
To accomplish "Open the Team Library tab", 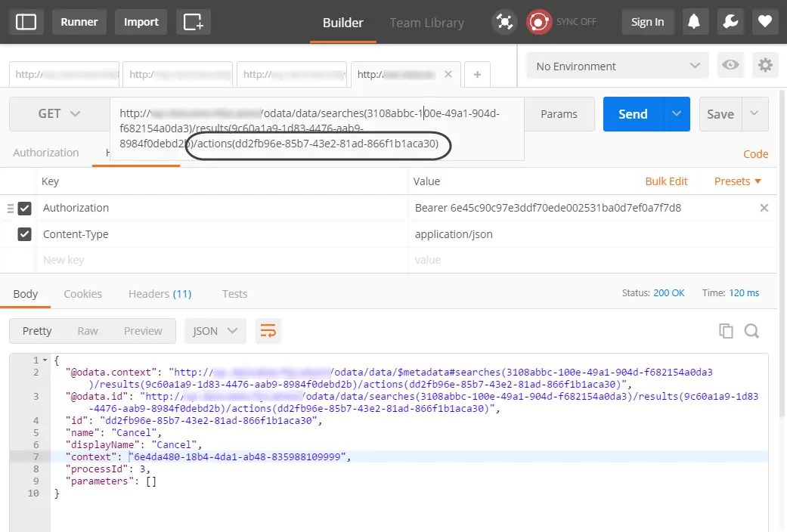I will coord(426,23).
